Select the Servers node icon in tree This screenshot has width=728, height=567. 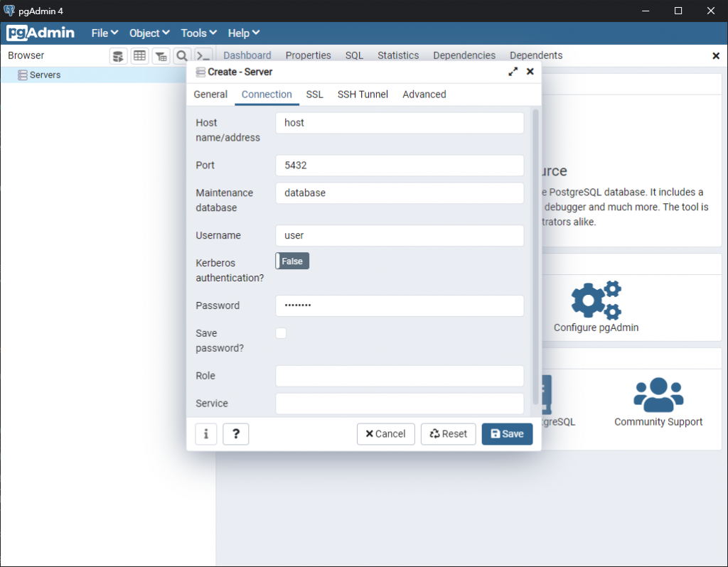[x=22, y=75]
